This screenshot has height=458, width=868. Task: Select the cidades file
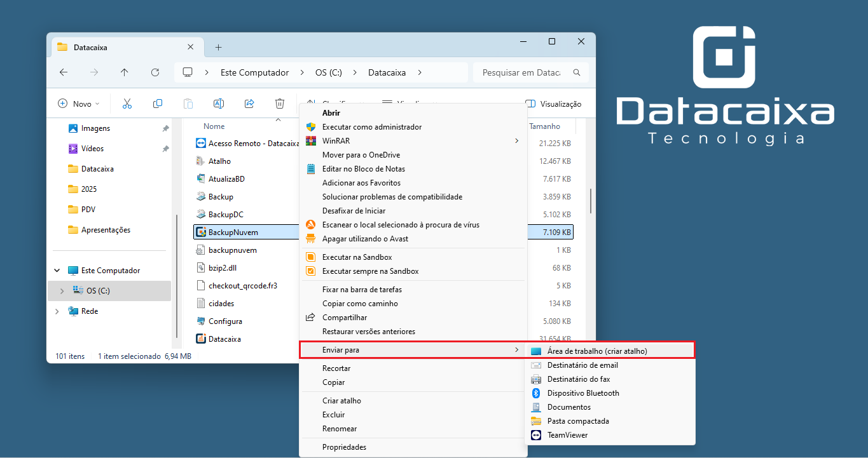[221, 304]
